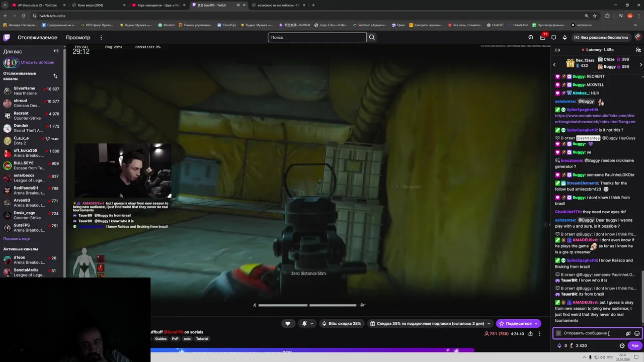Click Bits: скидка 28% button
644x362 pixels.
[342, 323]
